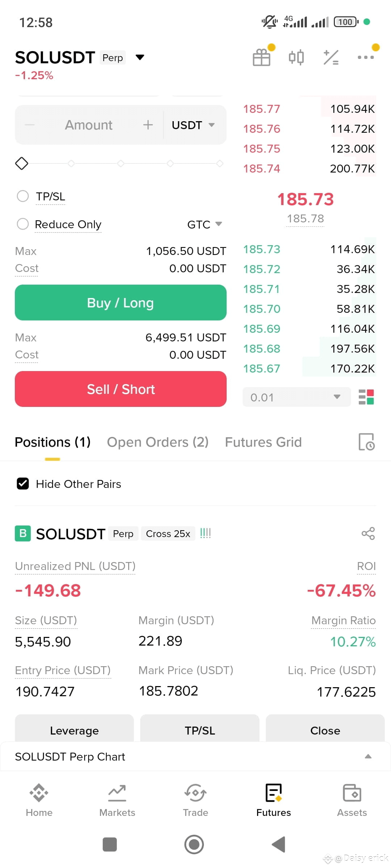Open the GTC time-in-force dropdown
This screenshot has width=391, height=868.
click(205, 225)
